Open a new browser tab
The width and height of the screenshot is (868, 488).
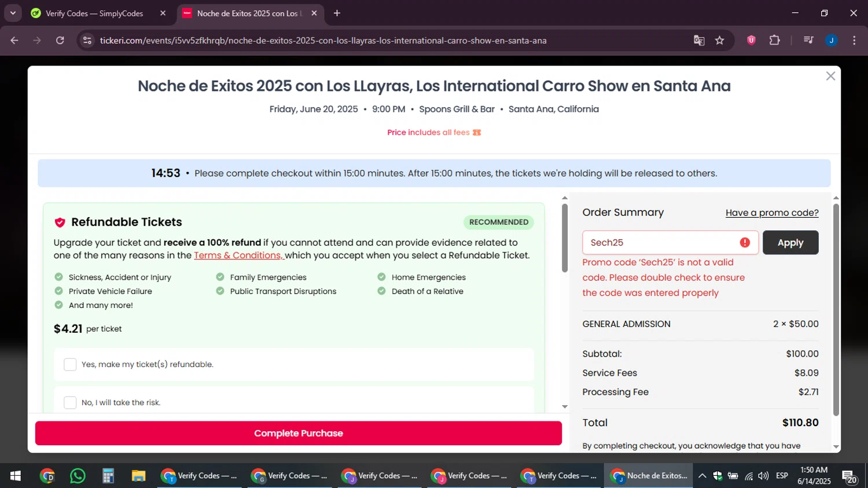[x=337, y=13]
